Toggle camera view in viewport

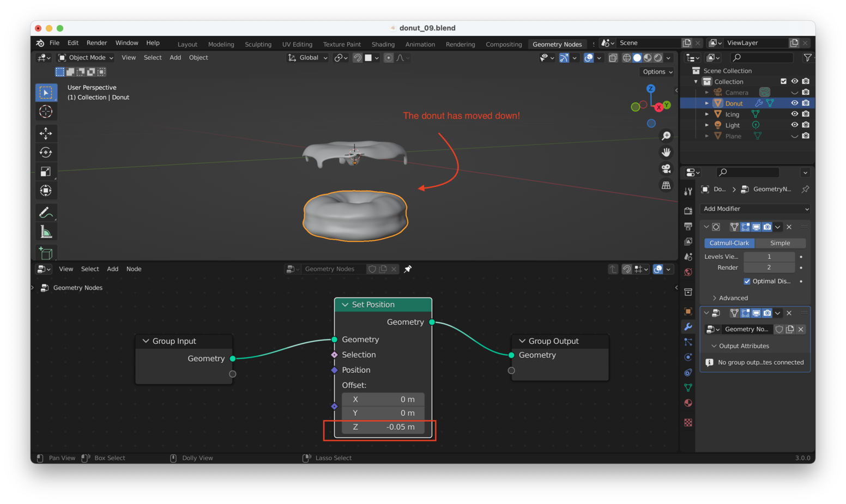point(666,169)
